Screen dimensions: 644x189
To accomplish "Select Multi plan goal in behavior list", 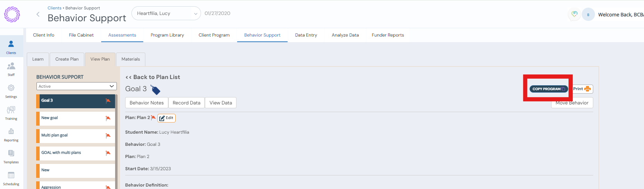I will 55,135.
